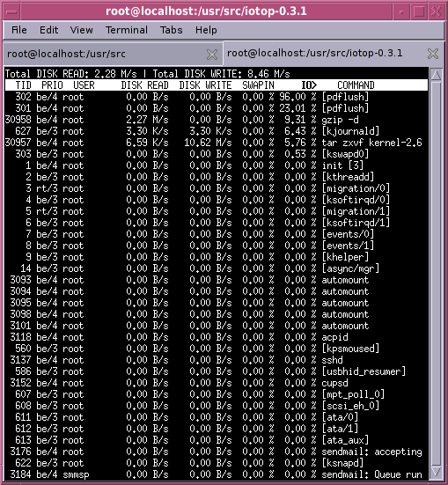Click the COMMAND column header
Viewport: 448px width, 485px height.
pos(356,85)
